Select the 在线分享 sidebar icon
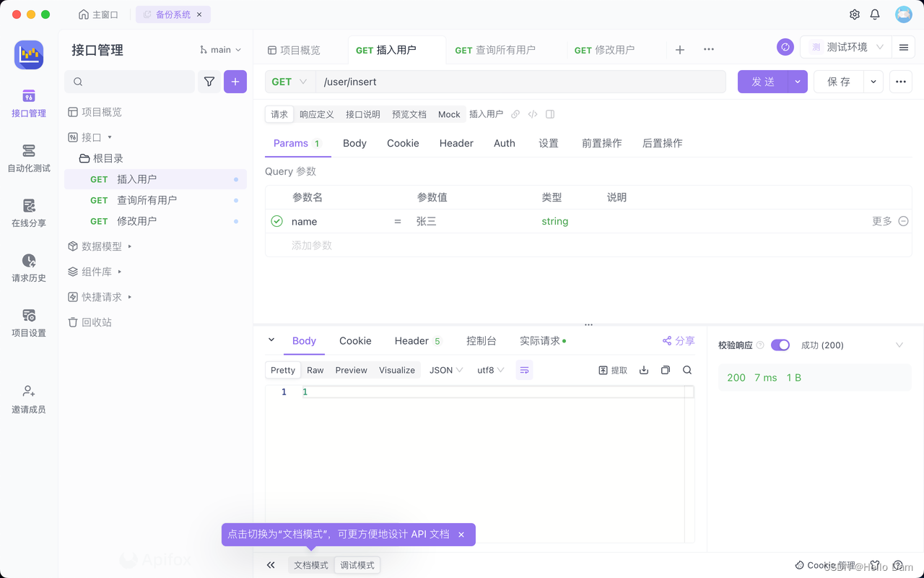Screen dimensions: 924x578 (x=28, y=212)
